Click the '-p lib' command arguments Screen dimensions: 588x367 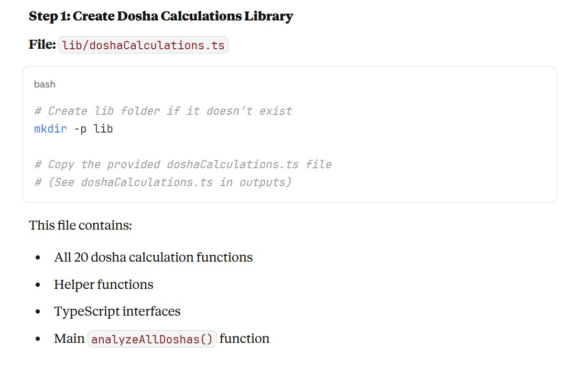93,128
